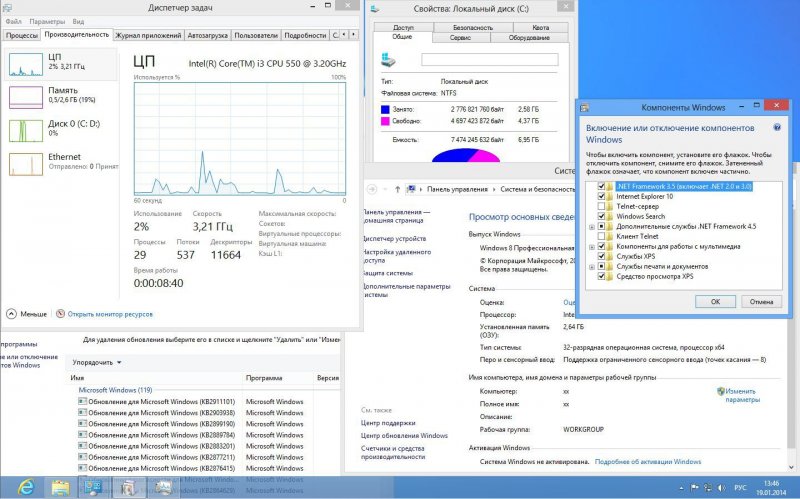Click the Компоненты Windows title bar icon

(585, 108)
